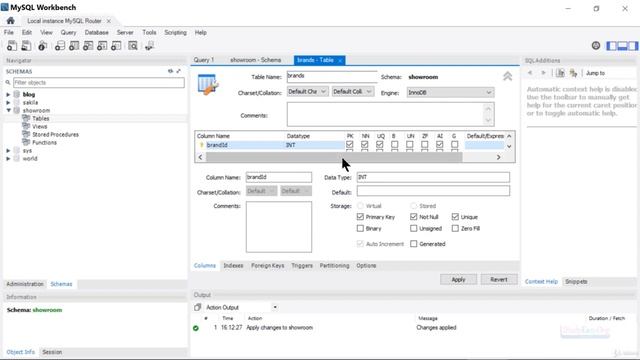Image resolution: width=640 pixels, height=360 pixels.
Task: Open the Scripting menu
Action: (176, 32)
